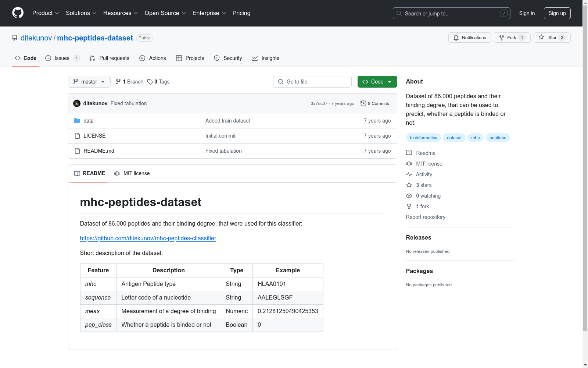This screenshot has width=588, height=368.
Task: Click the bell icon in Notifications button
Action: pos(456,38)
